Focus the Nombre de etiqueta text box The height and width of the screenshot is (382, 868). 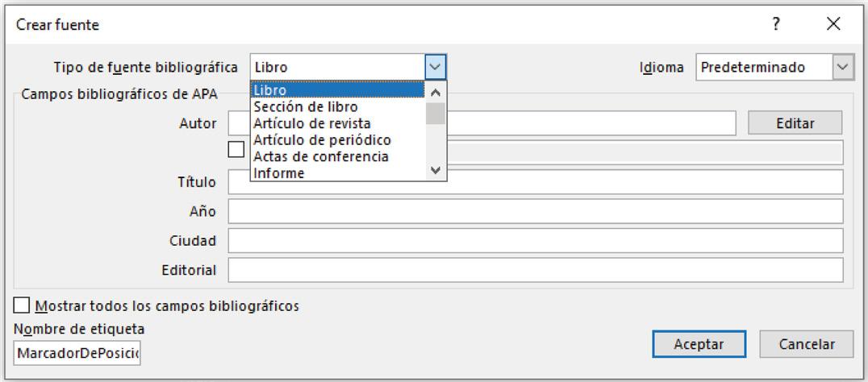pyautogui.click(x=77, y=353)
